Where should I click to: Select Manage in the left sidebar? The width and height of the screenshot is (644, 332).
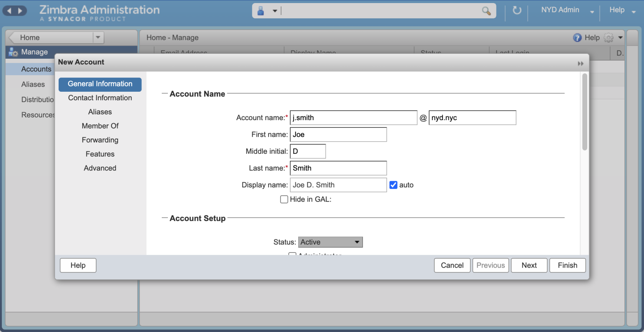[34, 52]
